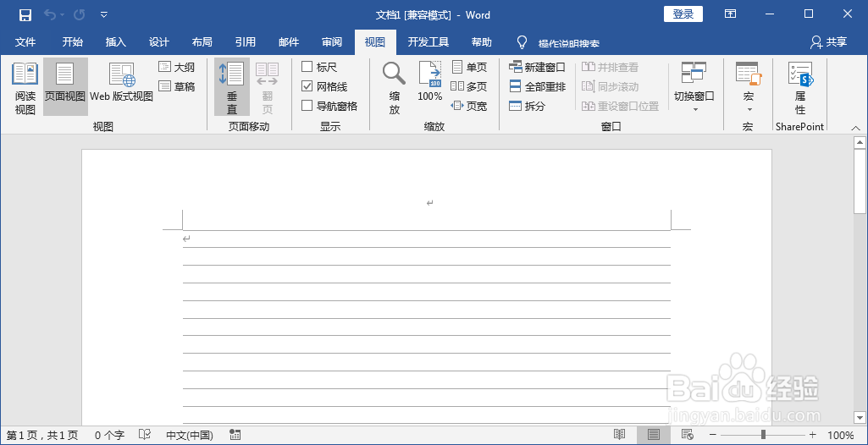Click 全部重排 arrange all
Viewport: 868px width, 445px height.
[537, 87]
